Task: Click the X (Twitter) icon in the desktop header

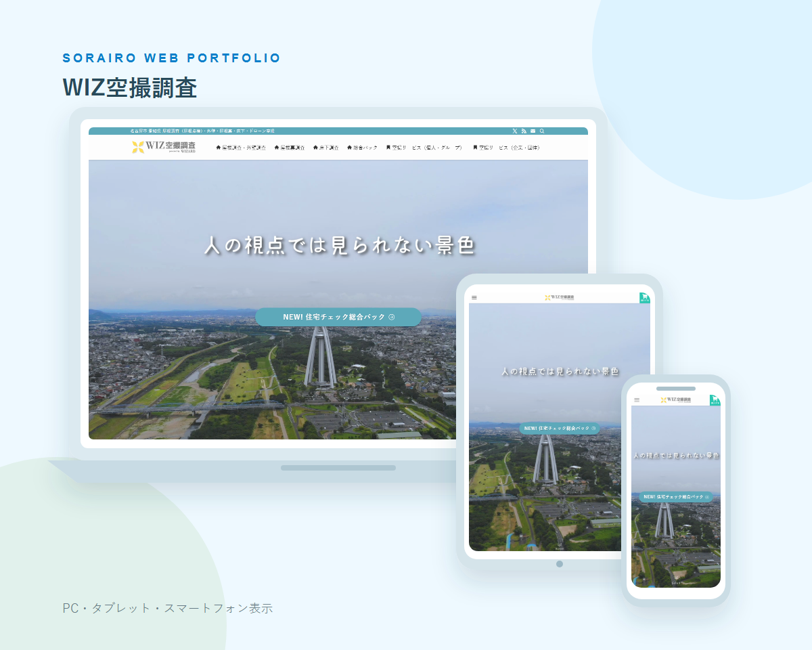Action: pyautogui.click(x=515, y=131)
